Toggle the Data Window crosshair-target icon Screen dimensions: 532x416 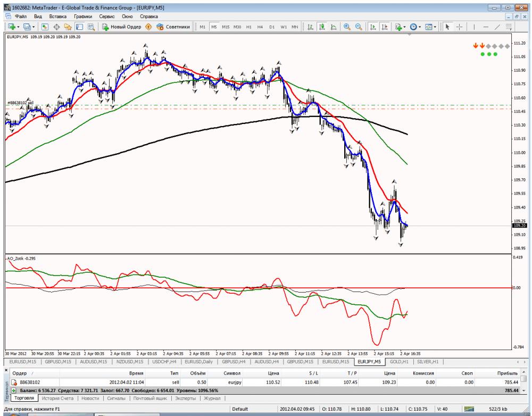coord(56,27)
